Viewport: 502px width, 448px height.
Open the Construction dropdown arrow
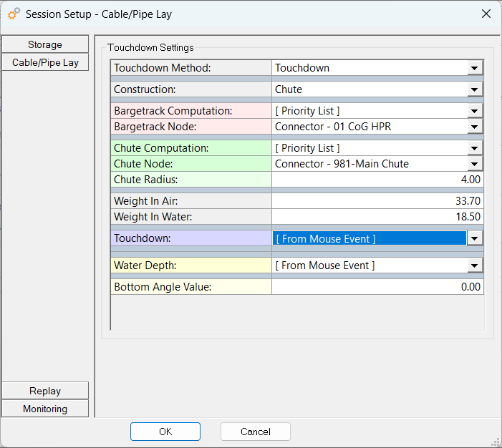pyautogui.click(x=474, y=89)
